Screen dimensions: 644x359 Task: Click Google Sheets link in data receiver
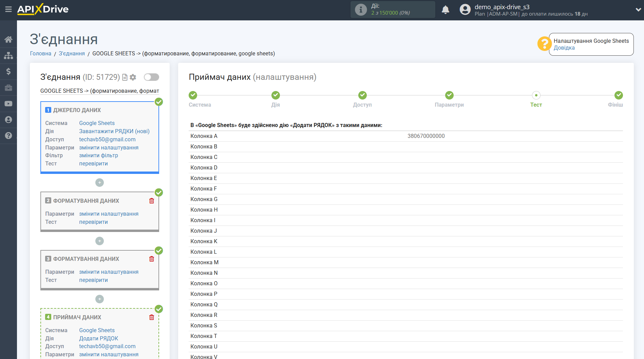coord(97,330)
